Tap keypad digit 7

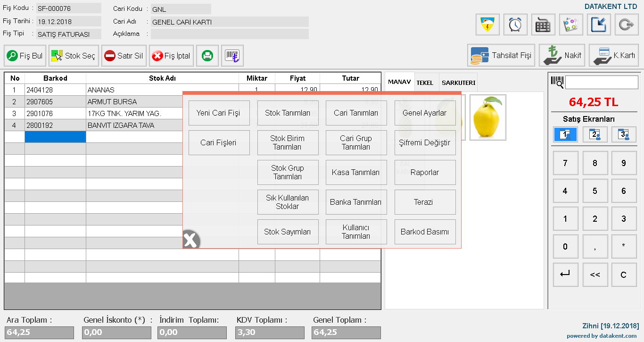[565, 163]
